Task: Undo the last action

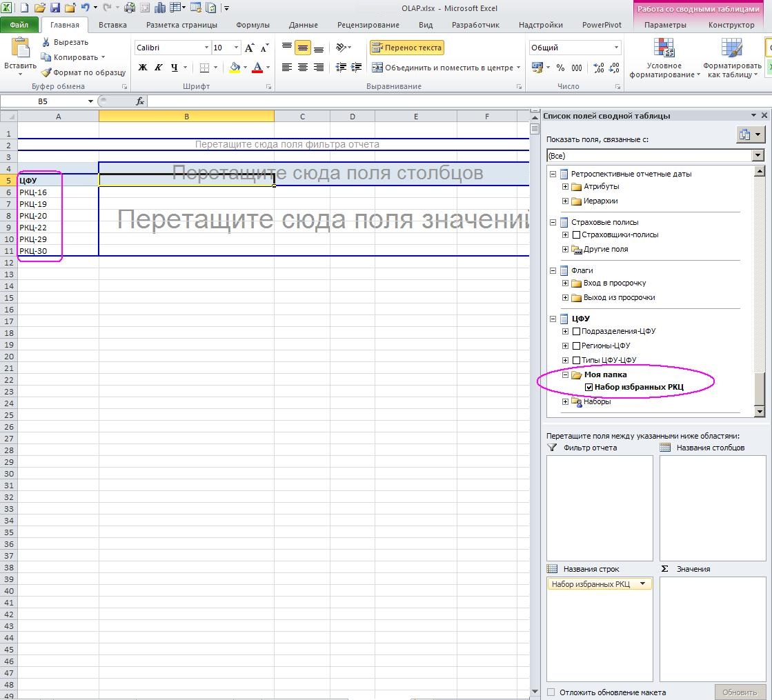Action: tap(86, 8)
